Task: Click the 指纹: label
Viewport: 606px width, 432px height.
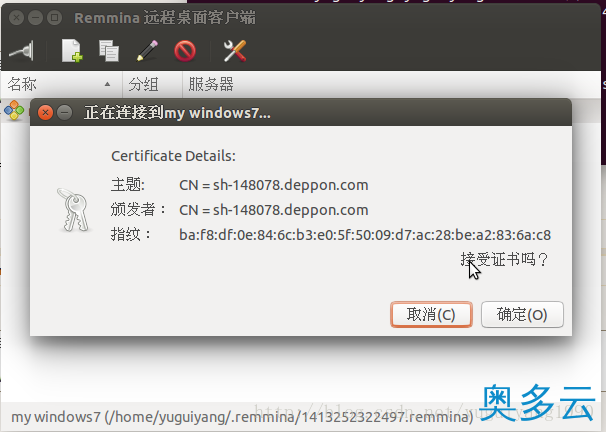Action: 131,235
